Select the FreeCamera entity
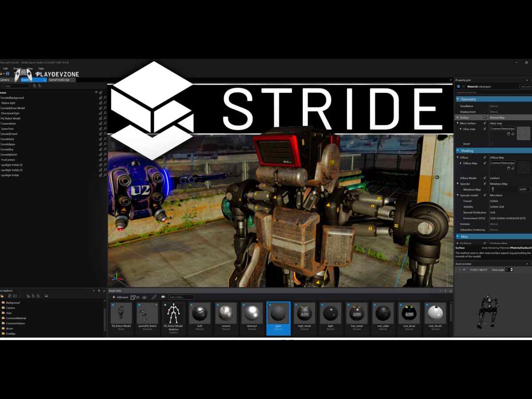 [8, 160]
